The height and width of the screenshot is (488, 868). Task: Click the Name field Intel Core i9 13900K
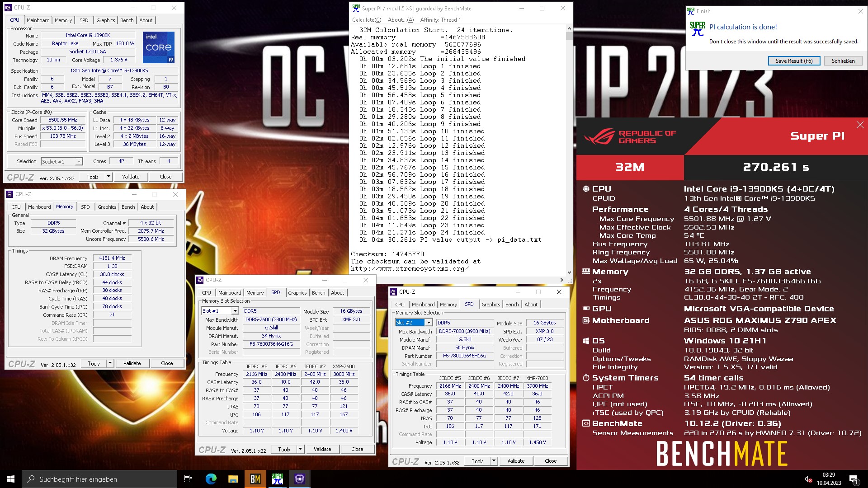[x=88, y=35]
